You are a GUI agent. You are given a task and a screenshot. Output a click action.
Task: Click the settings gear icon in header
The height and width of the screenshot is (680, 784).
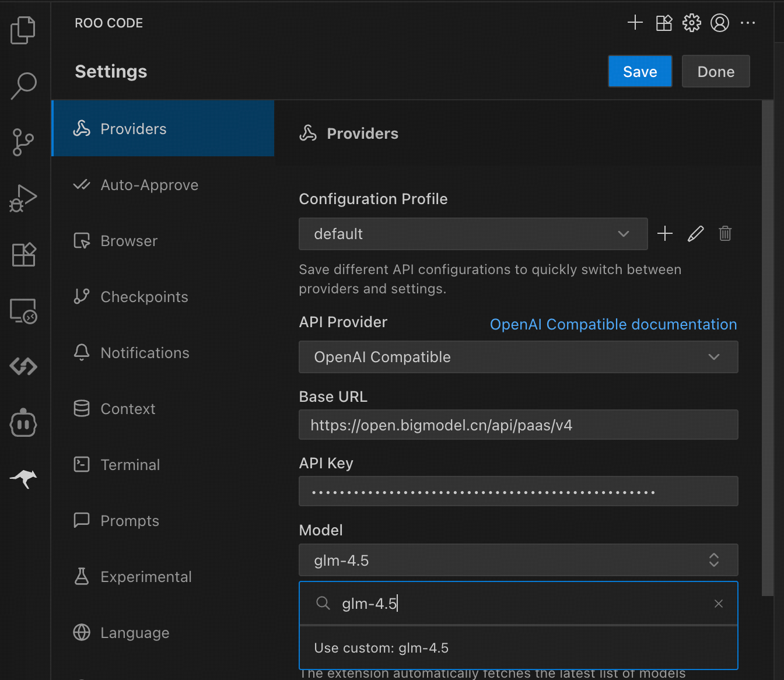(x=692, y=23)
